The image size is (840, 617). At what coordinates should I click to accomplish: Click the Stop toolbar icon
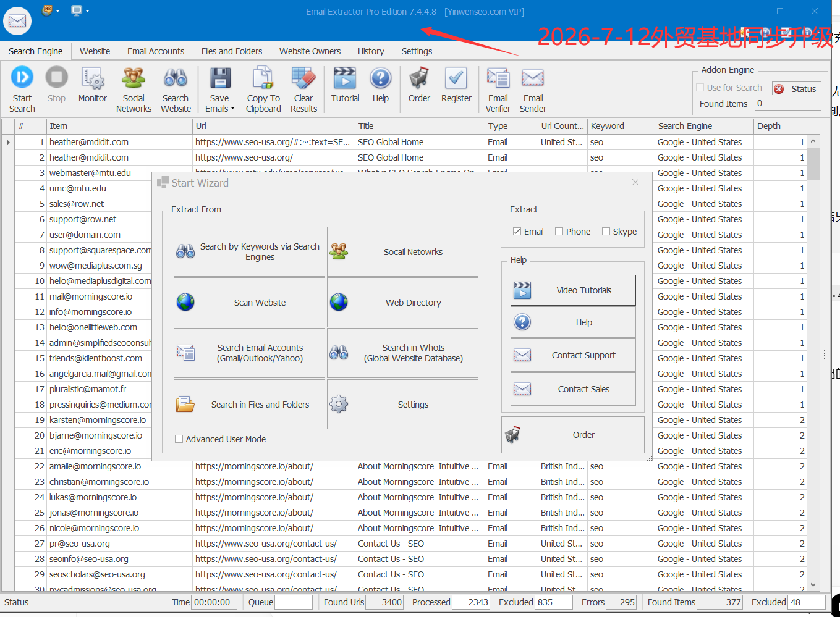coord(56,78)
